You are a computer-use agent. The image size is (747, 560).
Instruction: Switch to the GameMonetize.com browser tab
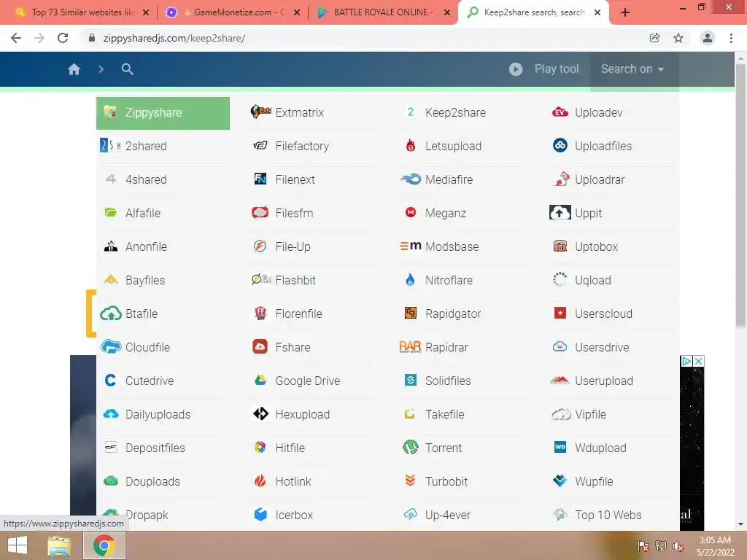(x=232, y=12)
